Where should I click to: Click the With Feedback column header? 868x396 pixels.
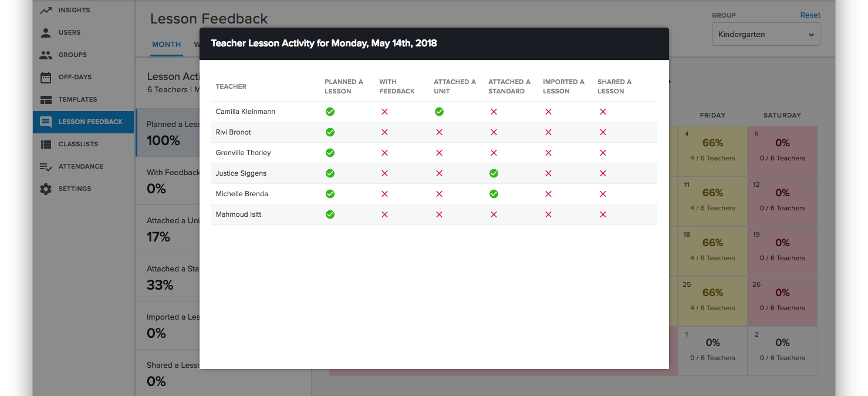(397, 86)
